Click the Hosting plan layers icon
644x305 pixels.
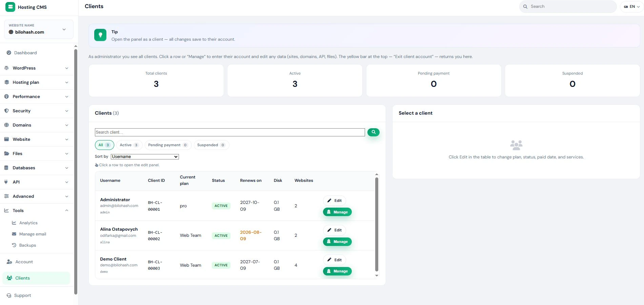(6, 82)
